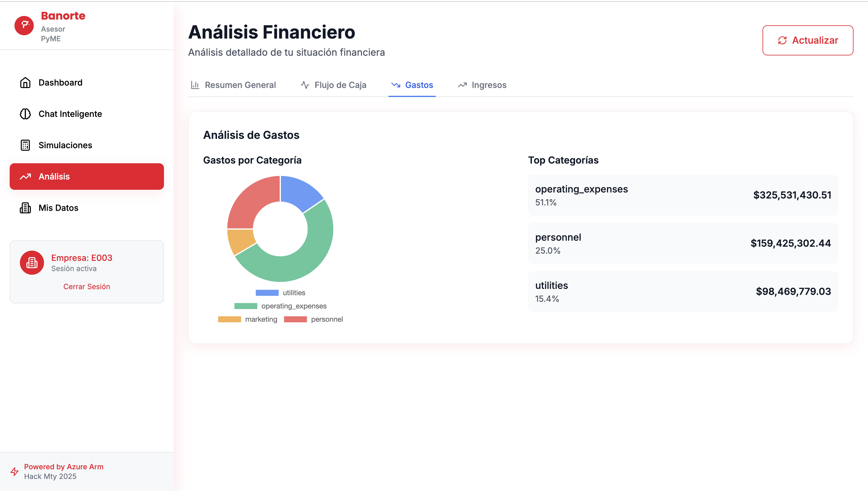
Task: Switch to the Flujo de Caja tab
Action: tap(333, 85)
